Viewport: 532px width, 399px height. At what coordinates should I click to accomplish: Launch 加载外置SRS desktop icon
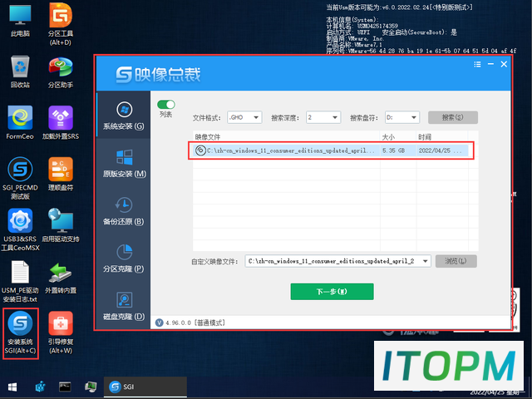tap(61, 123)
